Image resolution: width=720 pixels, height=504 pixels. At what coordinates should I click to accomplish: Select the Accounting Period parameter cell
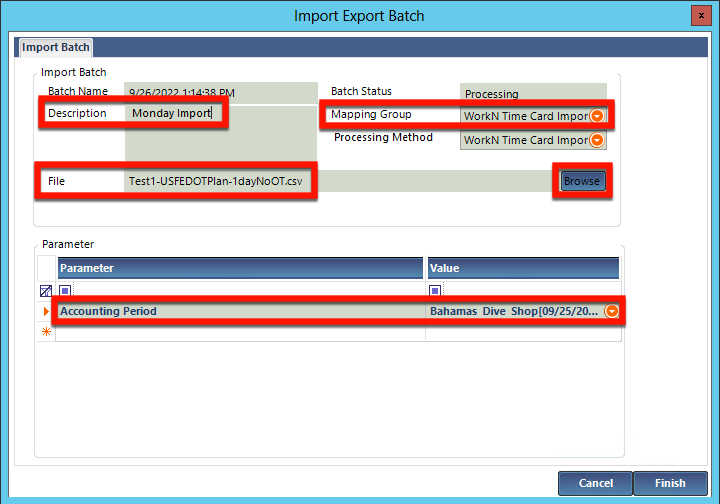241,311
